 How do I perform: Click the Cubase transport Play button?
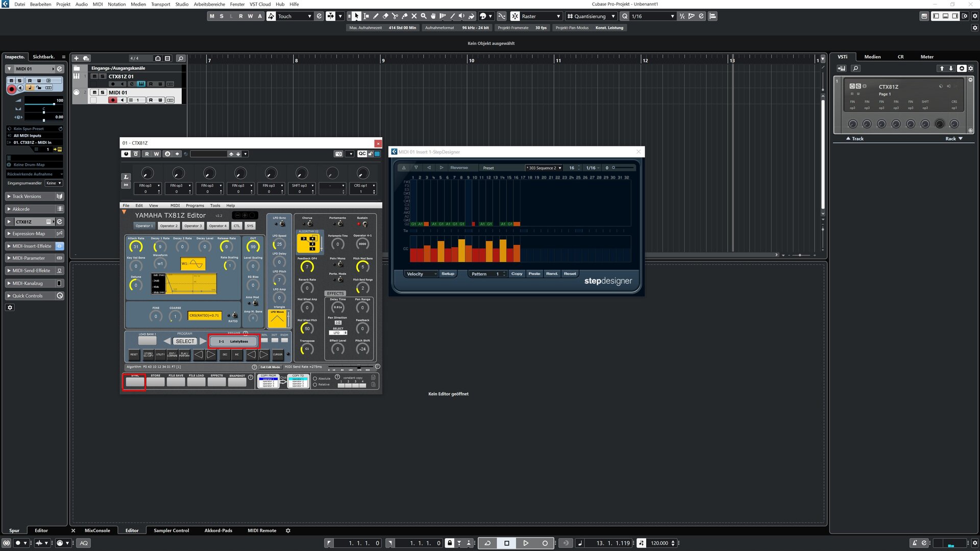pyautogui.click(x=526, y=543)
